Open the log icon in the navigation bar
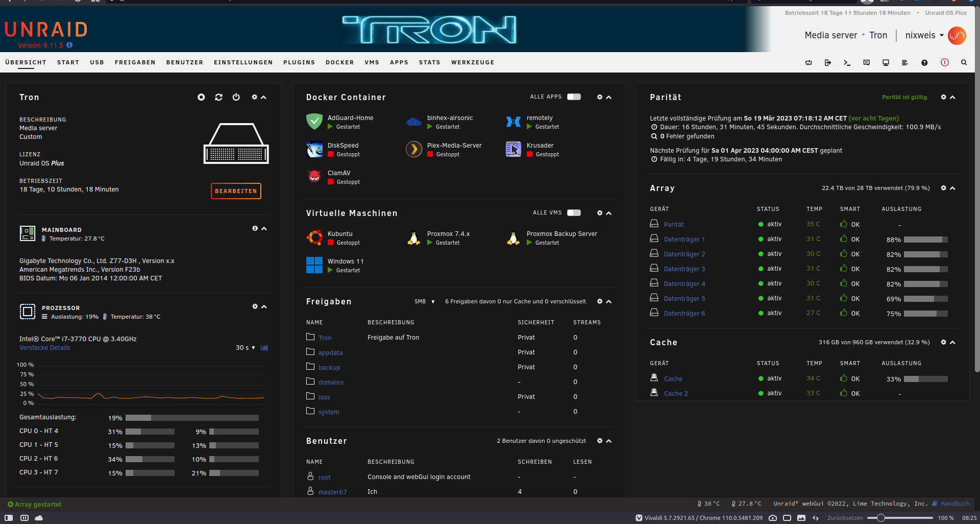980x524 pixels. pyautogui.click(x=904, y=62)
